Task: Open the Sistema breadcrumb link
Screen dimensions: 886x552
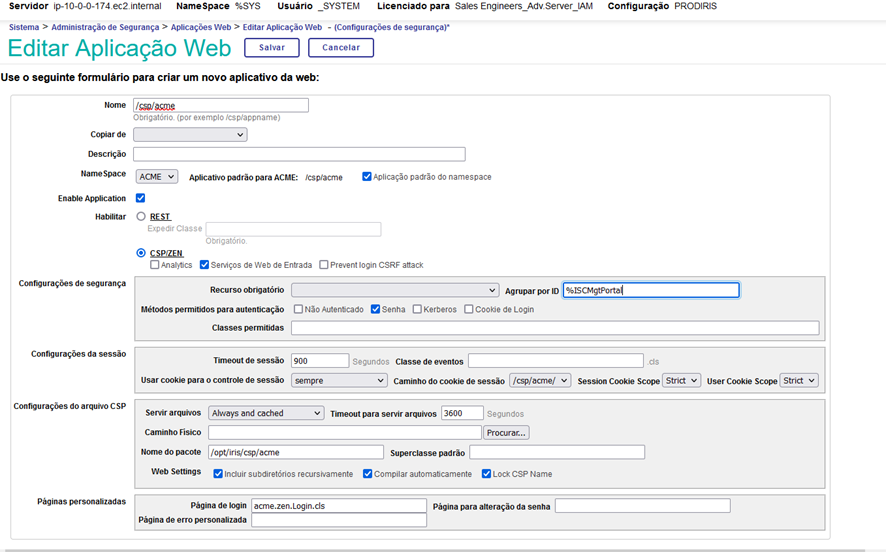Action: tap(24, 27)
